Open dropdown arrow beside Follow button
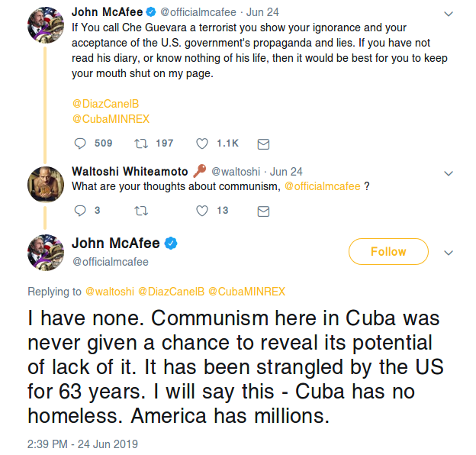 click(449, 253)
